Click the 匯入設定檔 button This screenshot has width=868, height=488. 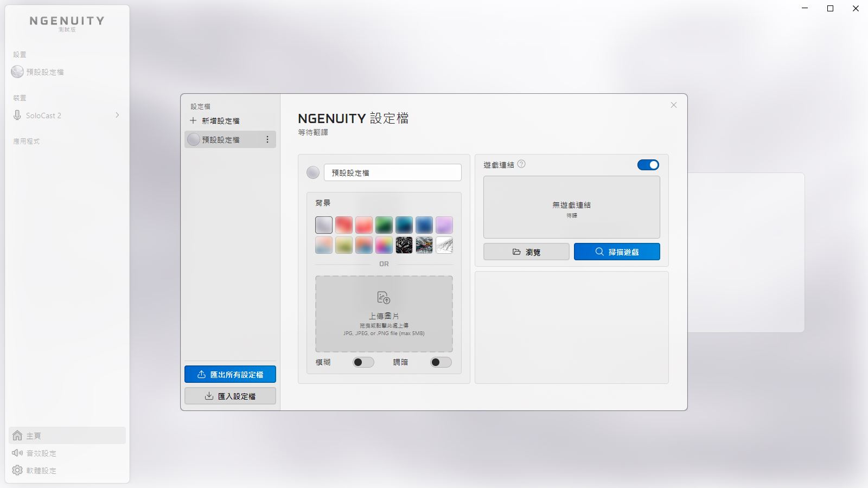point(230,396)
